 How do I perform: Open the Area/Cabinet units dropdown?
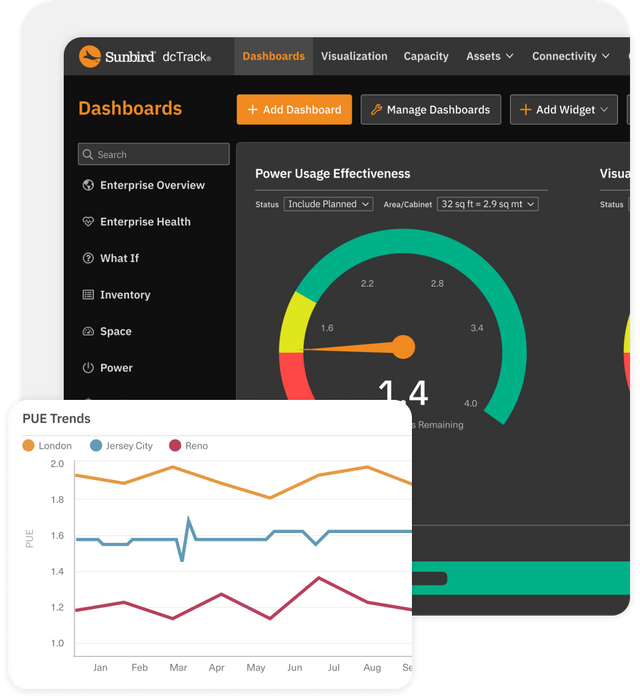point(487,204)
